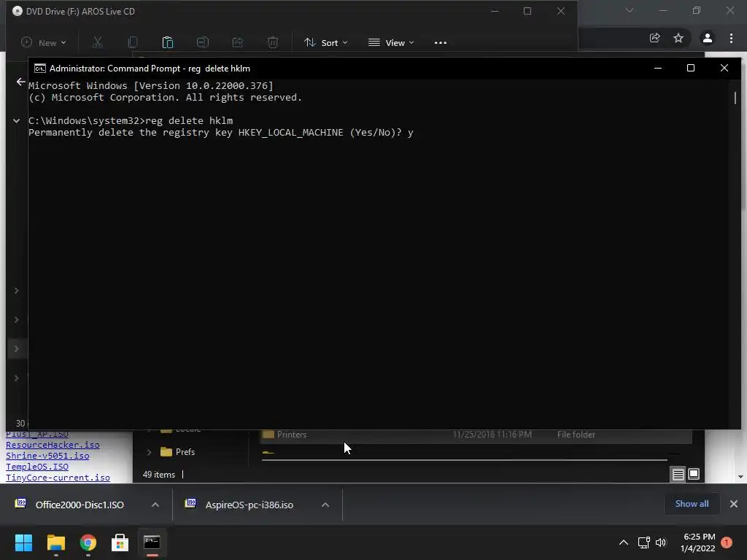
Task: Click the Command Prompt title bar icon
Action: pos(40,69)
